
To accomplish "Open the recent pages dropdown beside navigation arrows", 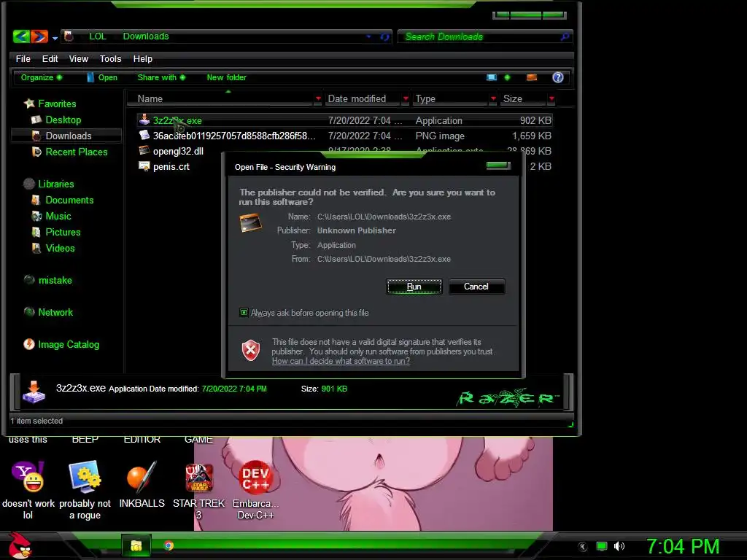I will [x=55, y=38].
